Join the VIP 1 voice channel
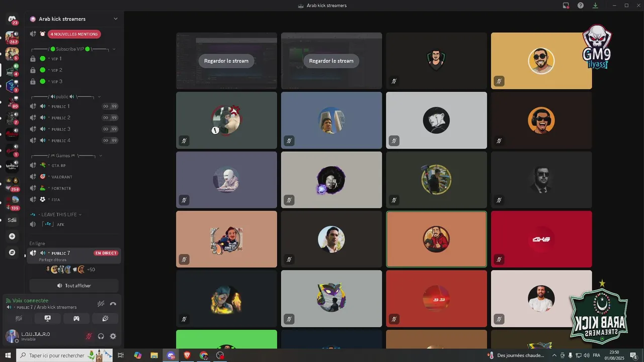644x362 pixels. (74, 59)
